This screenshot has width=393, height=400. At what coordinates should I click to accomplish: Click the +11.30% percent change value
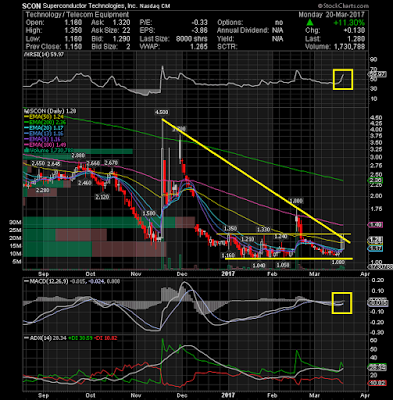point(349,23)
